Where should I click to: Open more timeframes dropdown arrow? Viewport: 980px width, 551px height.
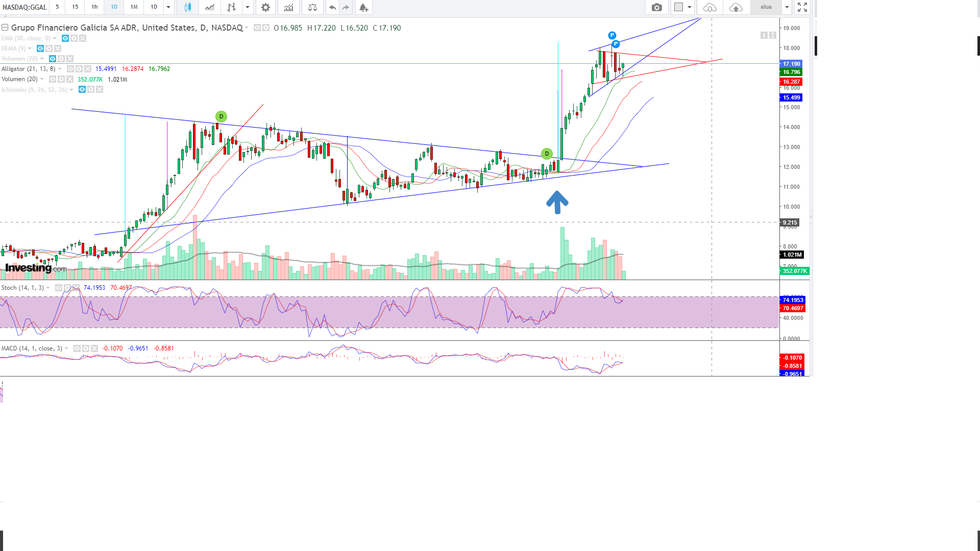click(168, 7)
